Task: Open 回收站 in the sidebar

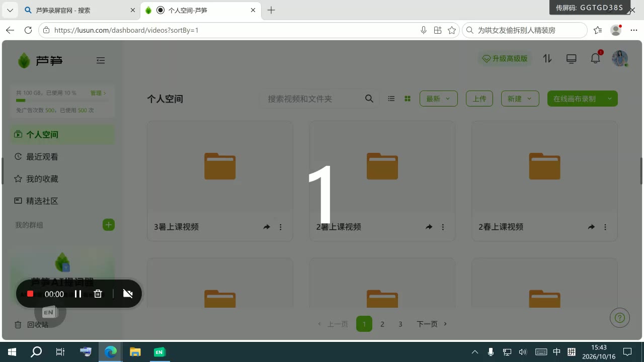Action: tap(31, 324)
